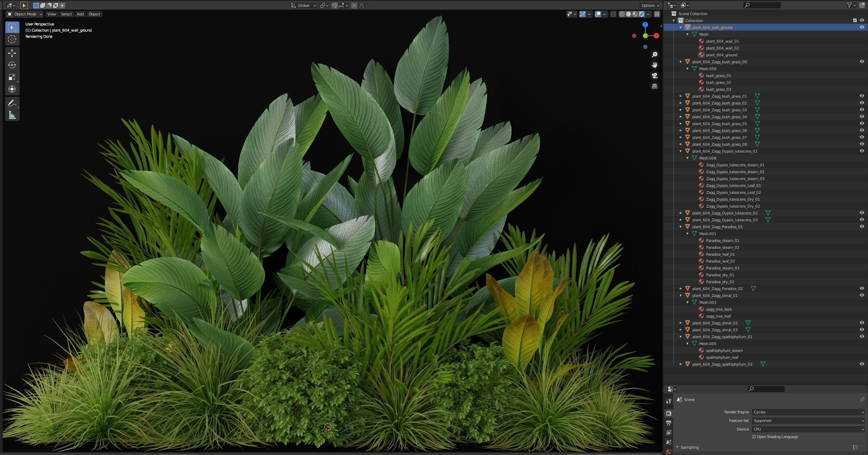Open the properties editor type menu
This screenshot has height=455, width=868.
click(672, 389)
